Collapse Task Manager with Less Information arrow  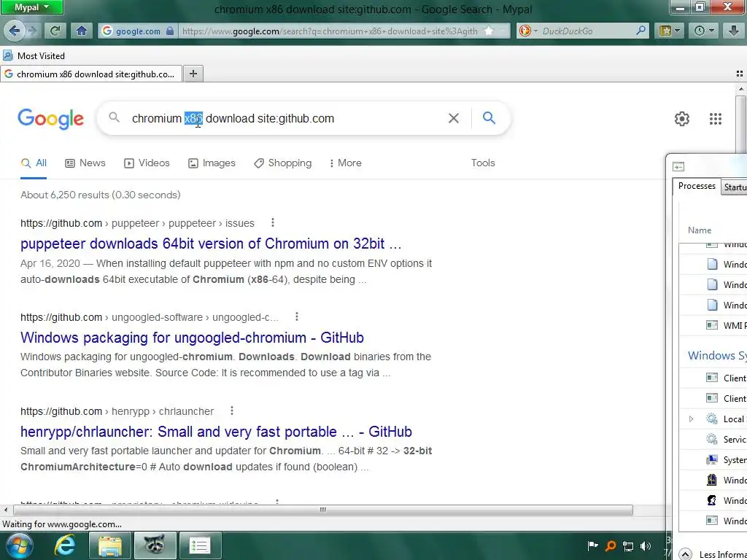click(x=685, y=554)
